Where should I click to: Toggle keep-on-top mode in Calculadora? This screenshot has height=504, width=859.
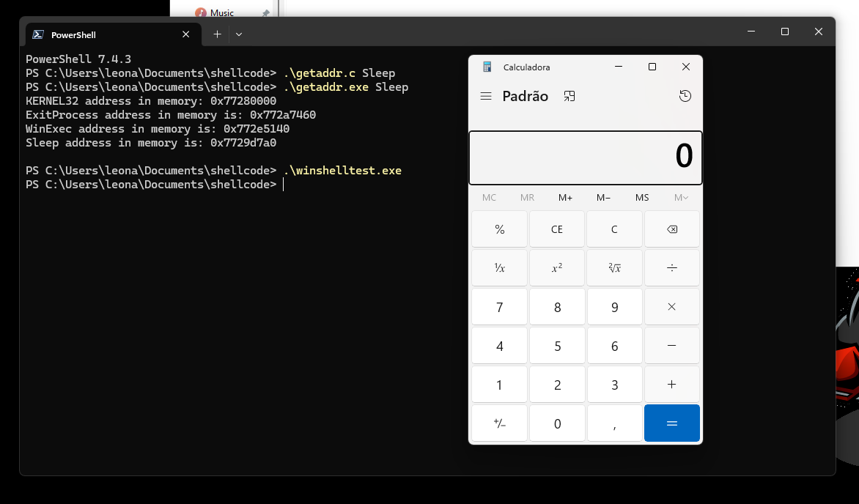[x=569, y=96]
